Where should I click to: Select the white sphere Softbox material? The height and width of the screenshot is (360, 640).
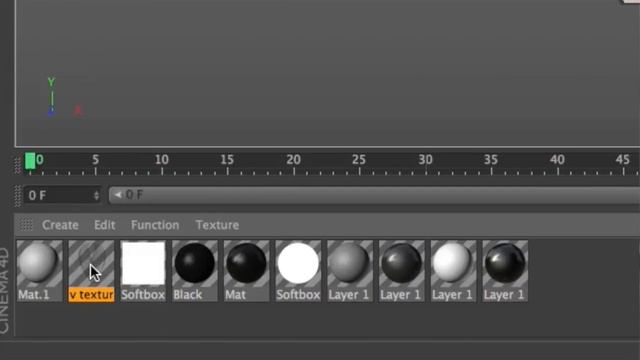pyautogui.click(x=298, y=271)
